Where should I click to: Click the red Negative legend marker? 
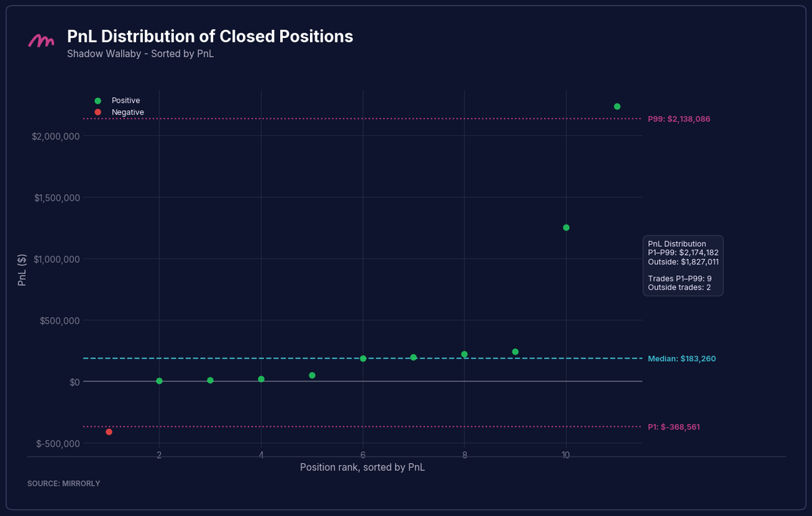[x=97, y=112]
